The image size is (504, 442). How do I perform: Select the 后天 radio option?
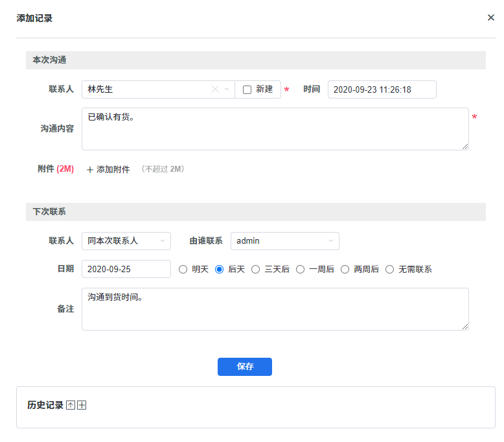220,269
